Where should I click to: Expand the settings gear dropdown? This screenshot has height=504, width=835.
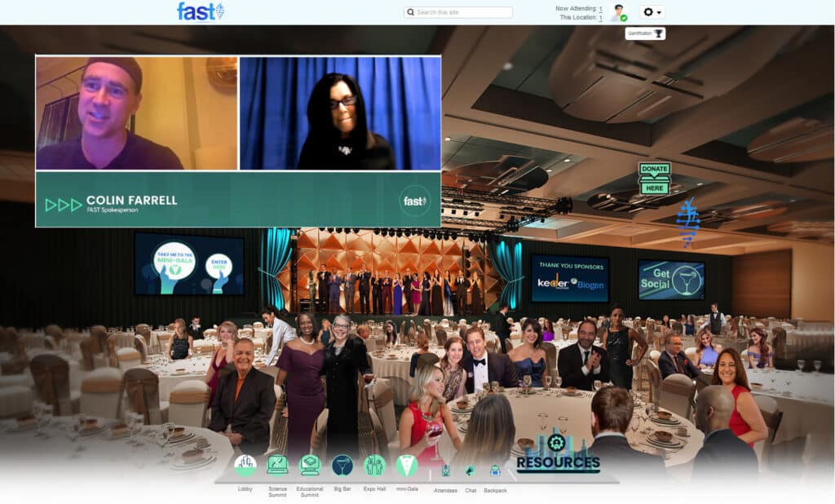652,12
